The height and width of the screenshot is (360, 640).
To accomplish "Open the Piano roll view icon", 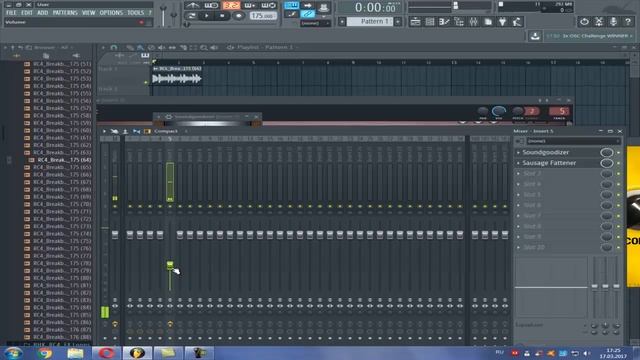I will pos(444,22).
